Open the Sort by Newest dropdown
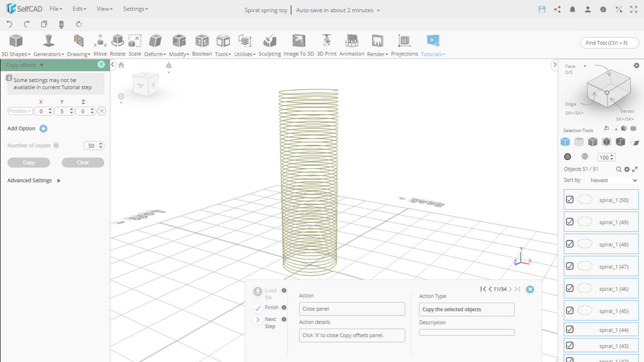The height and width of the screenshot is (362, 644). [x=614, y=180]
